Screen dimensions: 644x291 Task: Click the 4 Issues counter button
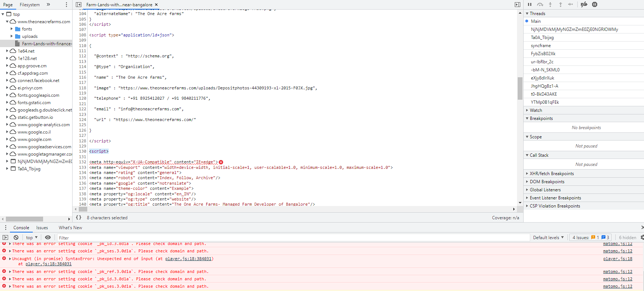coord(591,237)
